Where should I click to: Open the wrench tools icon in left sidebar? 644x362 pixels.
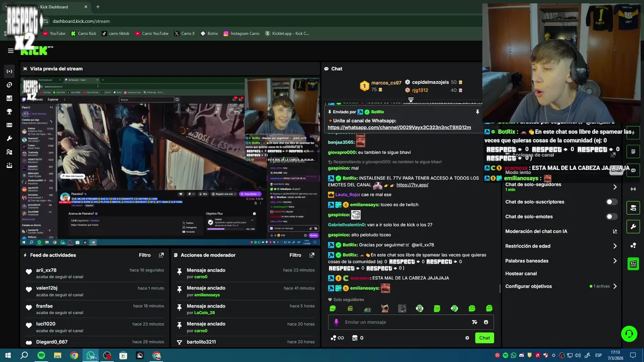(x=9, y=138)
